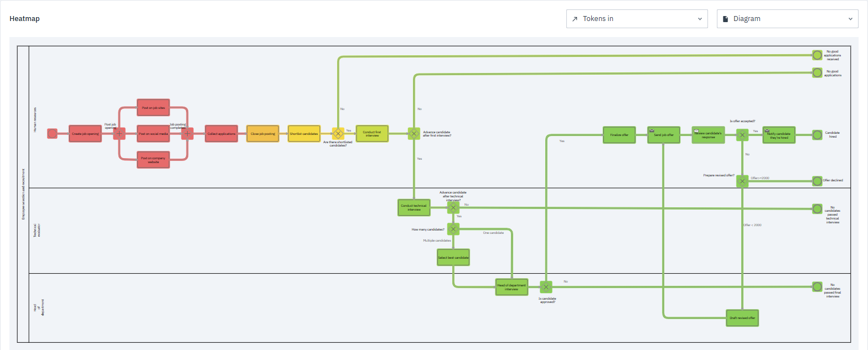
Task: Select the 'Head of department interview' task
Action: tap(512, 287)
